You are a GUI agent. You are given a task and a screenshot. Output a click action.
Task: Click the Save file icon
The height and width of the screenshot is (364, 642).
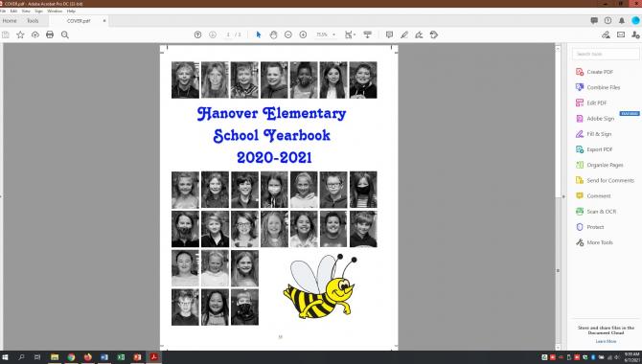[6, 34]
